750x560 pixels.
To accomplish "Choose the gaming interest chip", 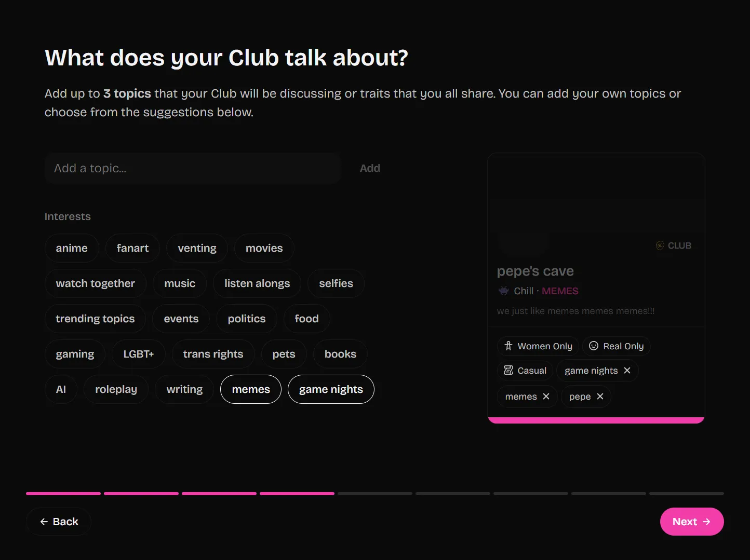I will click(x=75, y=354).
